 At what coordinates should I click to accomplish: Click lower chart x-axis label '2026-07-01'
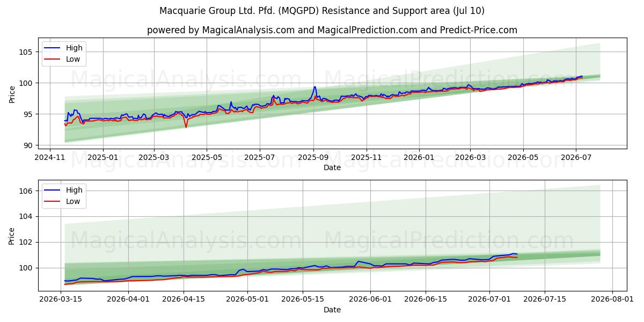489,300
